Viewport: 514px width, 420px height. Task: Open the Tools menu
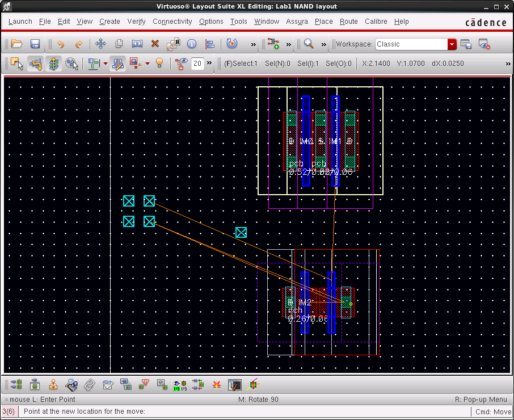239,22
